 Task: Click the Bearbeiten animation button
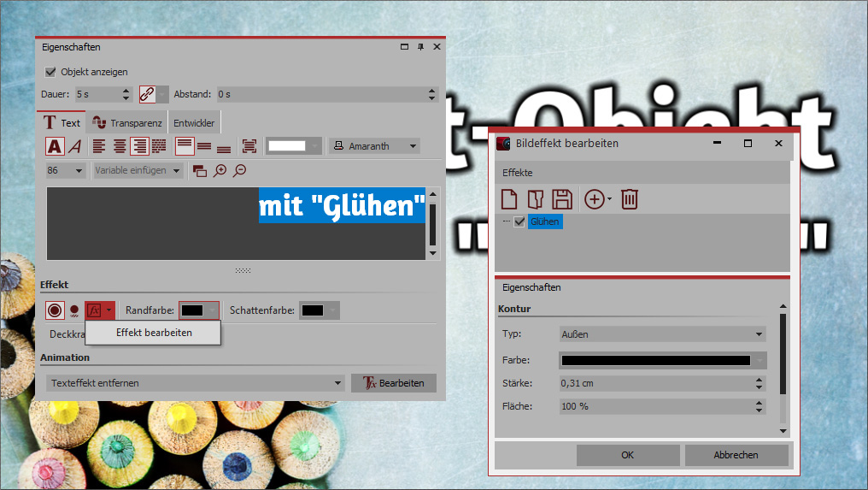point(394,383)
